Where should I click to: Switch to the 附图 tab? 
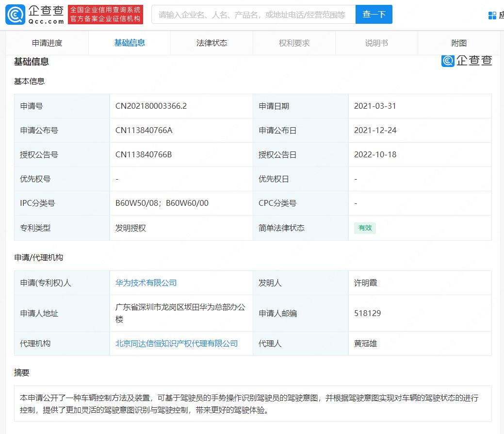pos(459,43)
